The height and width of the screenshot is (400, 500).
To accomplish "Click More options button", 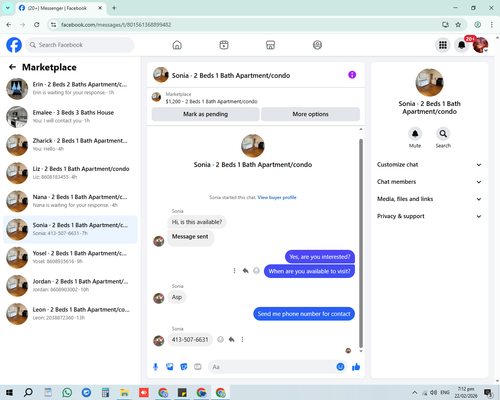I will [x=310, y=114].
